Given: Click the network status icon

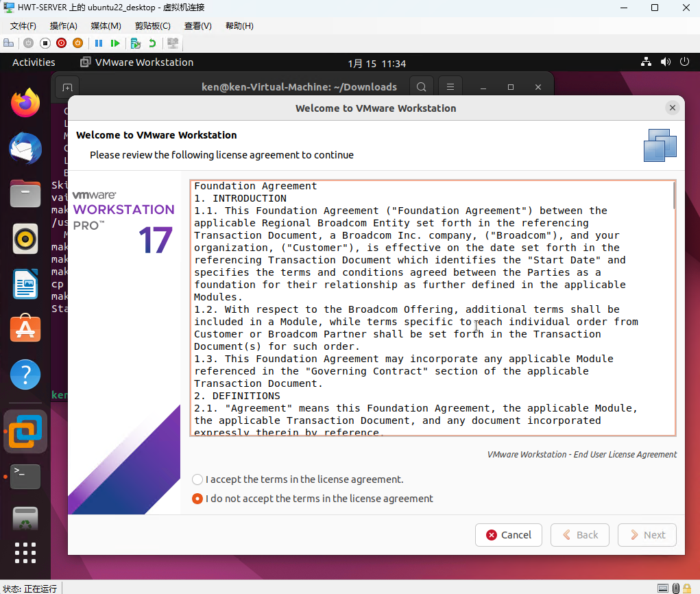Looking at the screenshot, I should 646,62.
